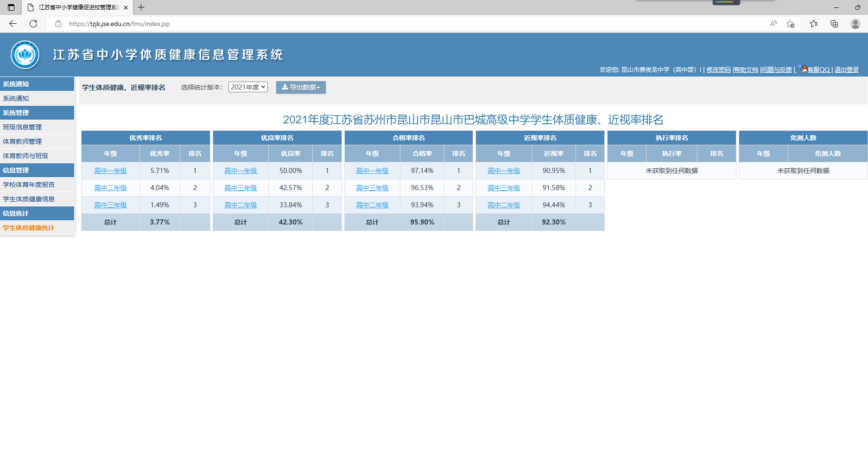Click 未获取到任何数据 under 执行率排名
Viewport: 868px width, 455px height.
coord(672,171)
